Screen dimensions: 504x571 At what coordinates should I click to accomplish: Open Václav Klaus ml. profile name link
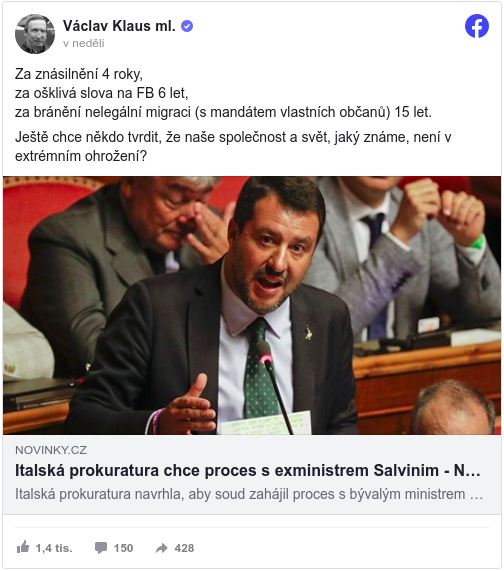coord(119,26)
